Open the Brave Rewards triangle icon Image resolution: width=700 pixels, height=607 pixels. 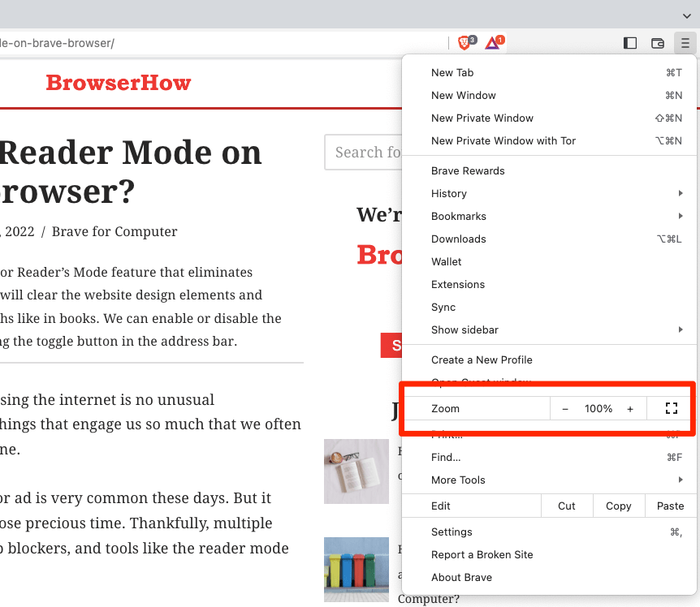[x=493, y=43]
